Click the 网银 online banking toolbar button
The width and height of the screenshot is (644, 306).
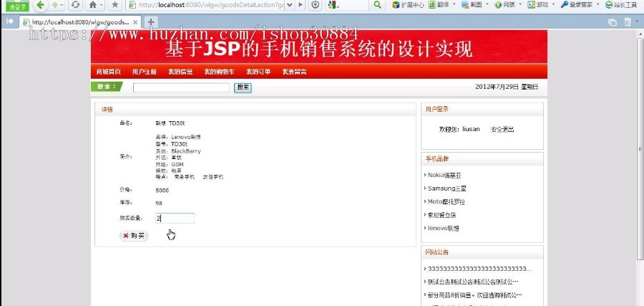pyautogui.click(x=504, y=5)
